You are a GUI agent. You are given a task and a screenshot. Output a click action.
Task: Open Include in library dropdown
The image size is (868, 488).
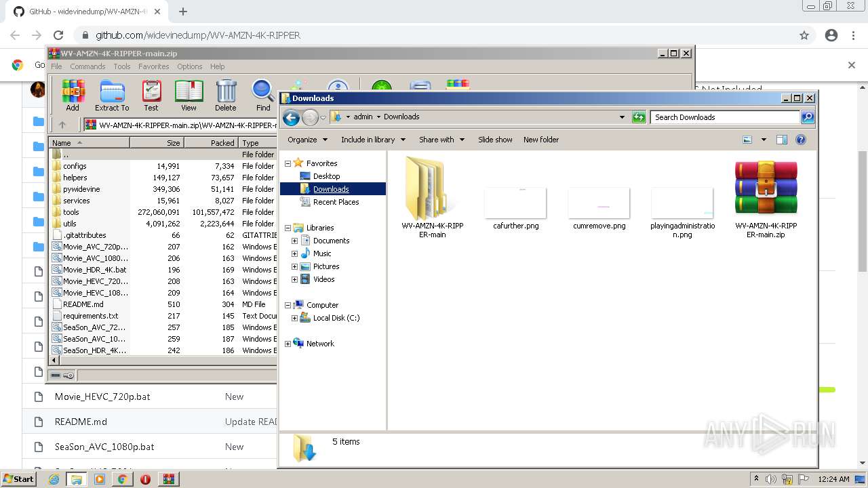373,140
